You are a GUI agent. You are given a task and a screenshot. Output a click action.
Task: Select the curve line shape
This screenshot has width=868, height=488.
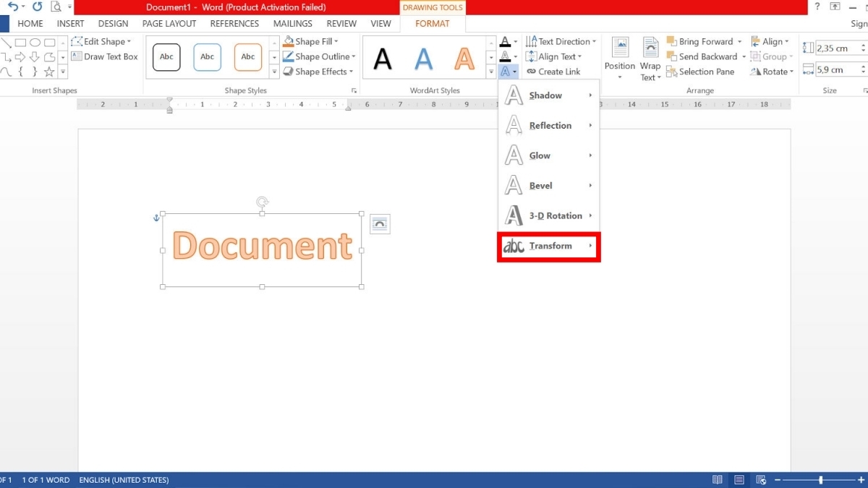7,72
